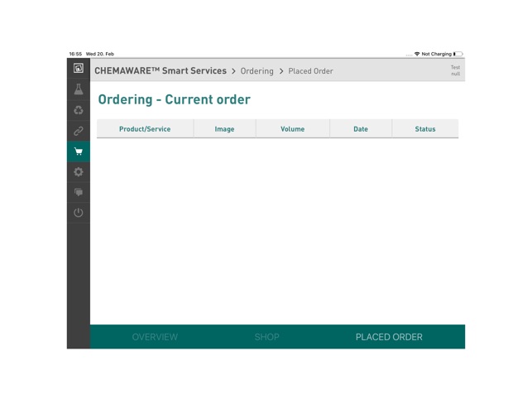The width and height of the screenshot is (532, 399).
Task: Open the chat messages sidebar icon
Action: coord(79,192)
